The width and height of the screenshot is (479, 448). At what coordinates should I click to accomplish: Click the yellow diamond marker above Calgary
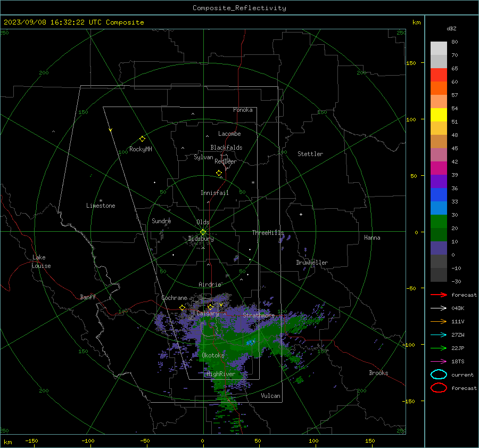tap(210, 307)
